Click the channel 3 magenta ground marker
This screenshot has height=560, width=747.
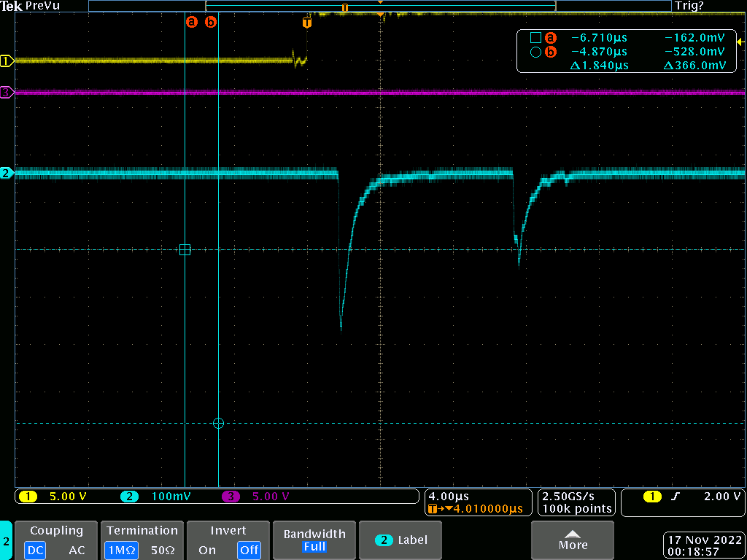tap(7, 93)
